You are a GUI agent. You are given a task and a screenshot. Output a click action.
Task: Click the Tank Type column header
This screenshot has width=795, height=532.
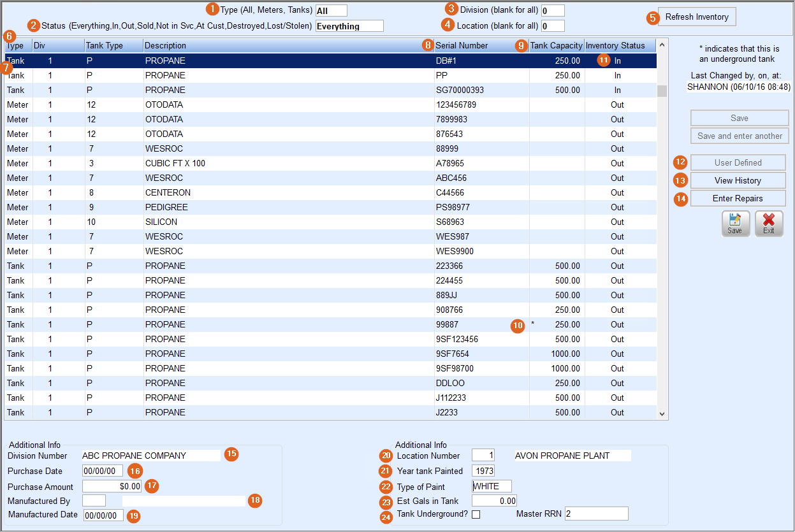[x=113, y=45]
